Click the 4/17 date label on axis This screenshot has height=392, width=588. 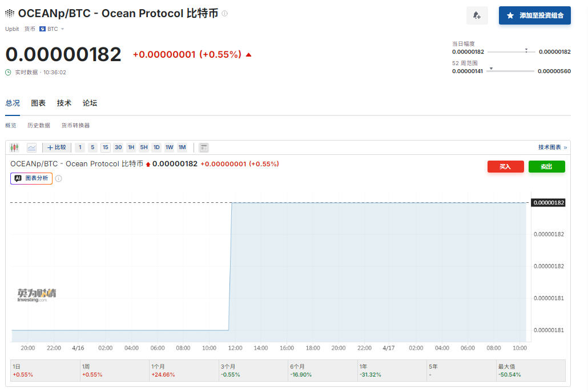click(x=389, y=348)
